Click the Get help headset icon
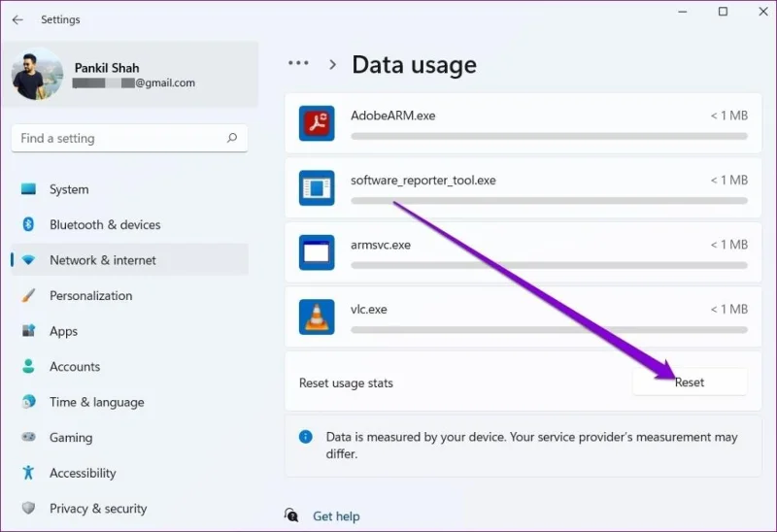Image resolution: width=777 pixels, height=532 pixels. 291,515
